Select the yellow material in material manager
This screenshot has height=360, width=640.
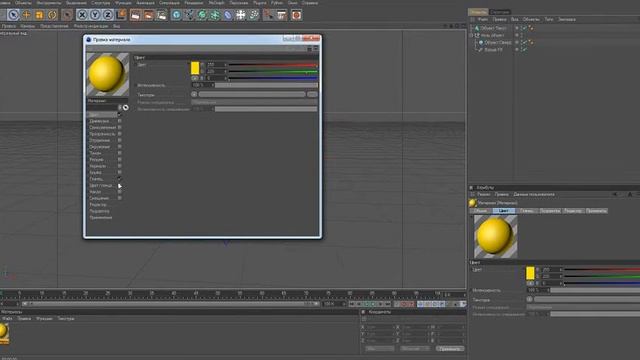point(4,333)
